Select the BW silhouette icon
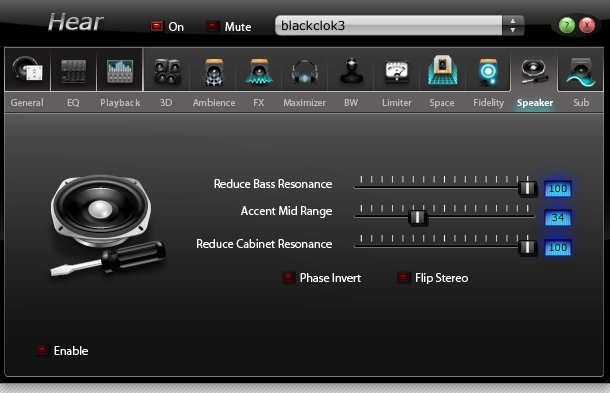The height and width of the screenshot is (393, 610). 351,70
